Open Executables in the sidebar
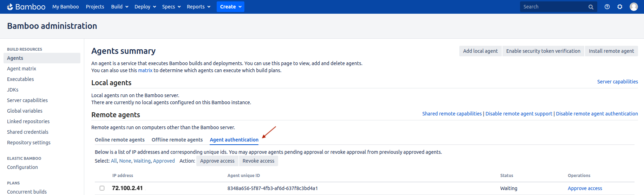Viewport: 644px width, 195px height. point(20,79)
